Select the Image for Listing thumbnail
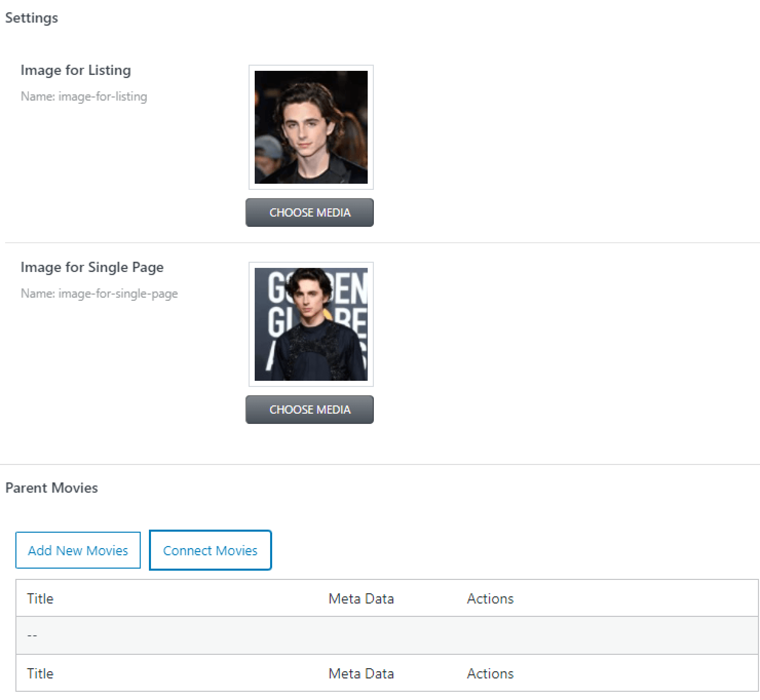The width and height of the screenshot is (760, 700). (x=311, y=127)
